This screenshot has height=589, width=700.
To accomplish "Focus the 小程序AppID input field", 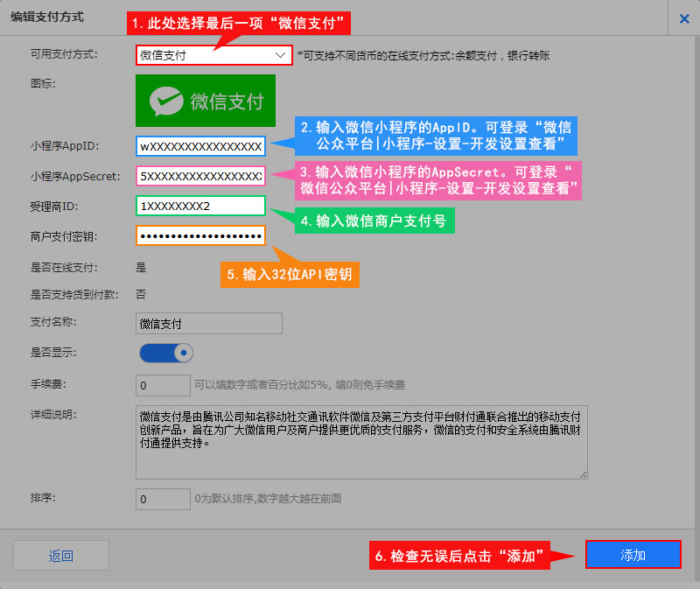I will tap(200, 145).
